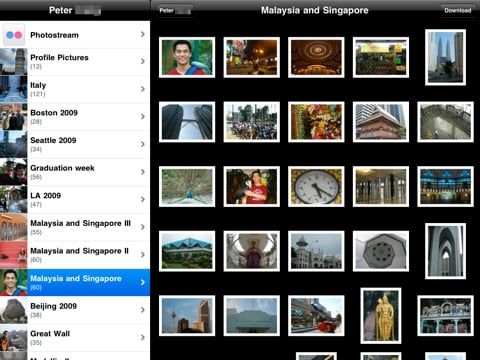480x360 pixels.
Task: Select the Malaysia and Singapore II title
Action: (x=79, y=251)
